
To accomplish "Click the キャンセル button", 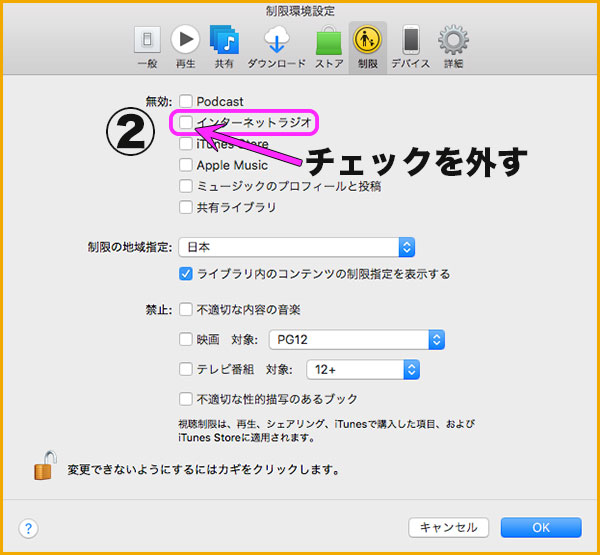I will point(448,528).
